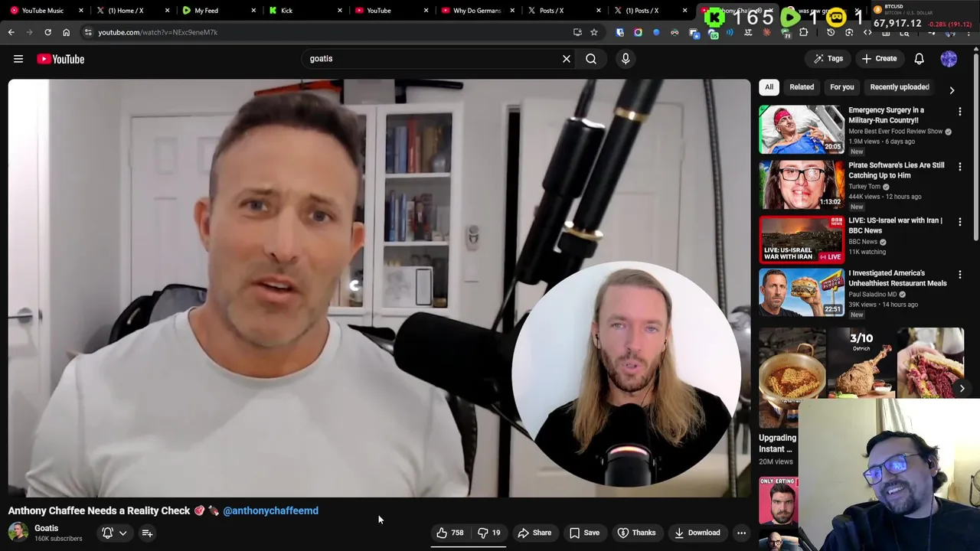Open the Goatis channel name
980x551 pixels.
pyautogui.click(x=46, y=528)
